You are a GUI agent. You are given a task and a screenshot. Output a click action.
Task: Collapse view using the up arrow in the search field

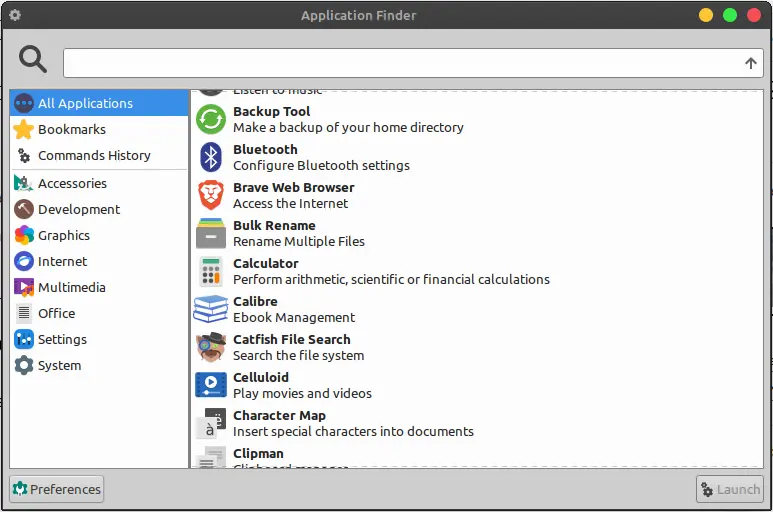(x=750, y=63)
